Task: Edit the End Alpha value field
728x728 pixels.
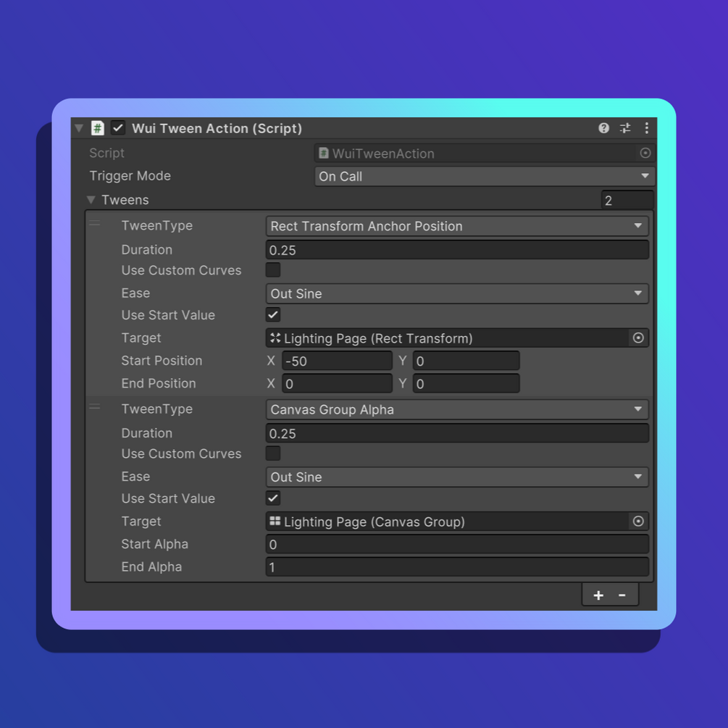Action: (457, 567)
